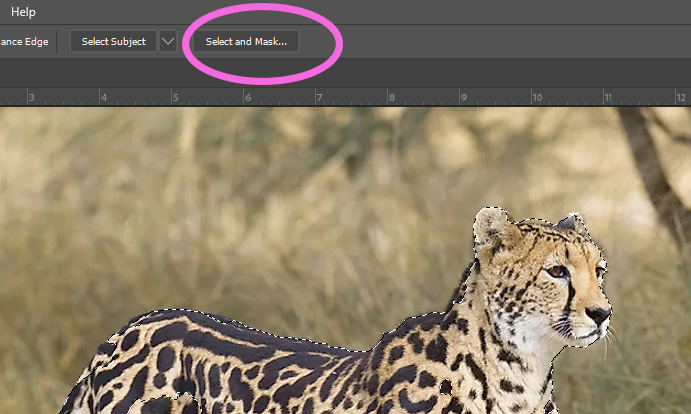The image size is (691, 414).
Task: Click the Select Subject button
Action: (113, 41)
